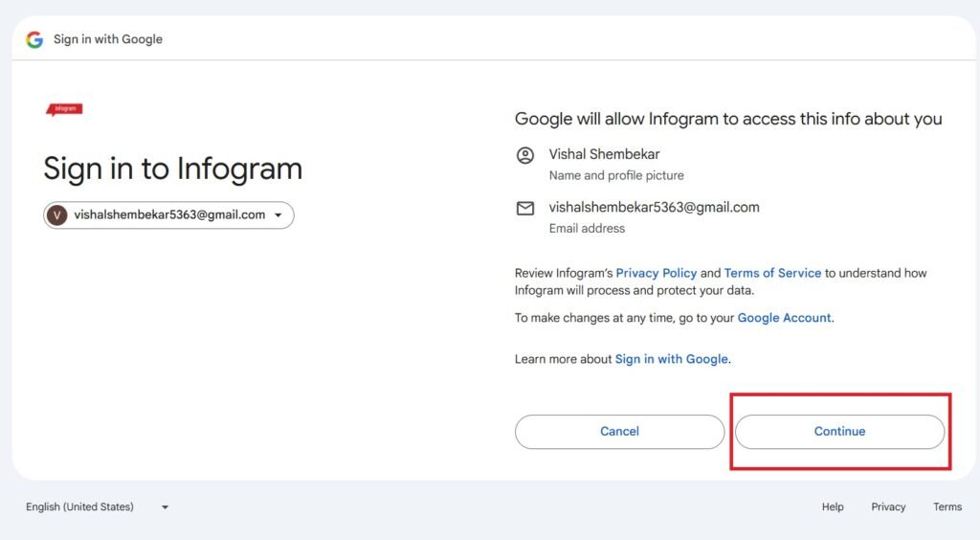Click the Vishal Shembekar name text
This screenshot has height=540, width=980.
coord(605,154)
